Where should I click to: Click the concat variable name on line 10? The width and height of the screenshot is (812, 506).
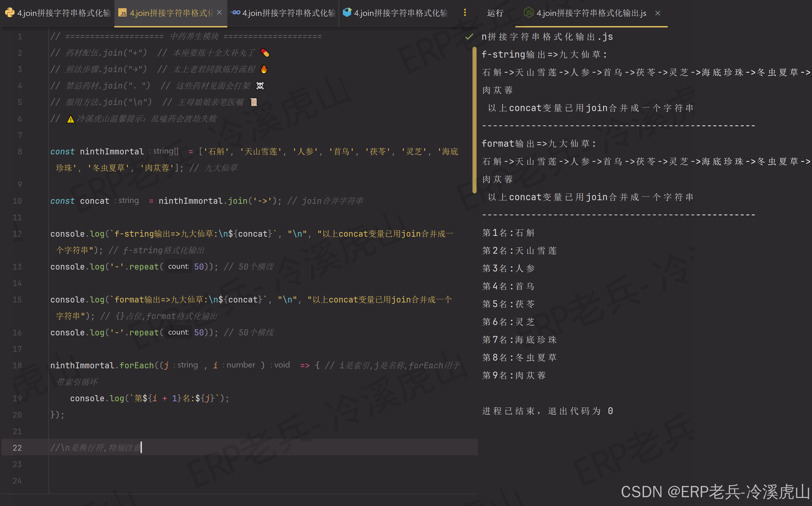pyautogui.click(x=94, y=201)
